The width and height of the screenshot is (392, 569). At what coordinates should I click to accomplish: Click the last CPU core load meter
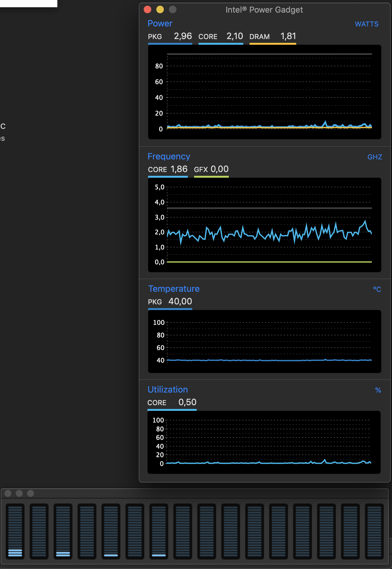click(x=374, y=531)
